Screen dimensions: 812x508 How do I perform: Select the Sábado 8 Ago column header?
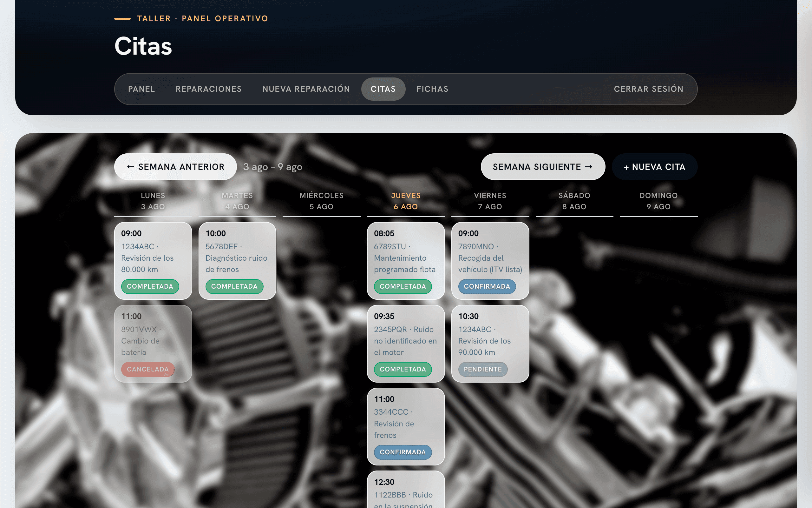[574, 201]
